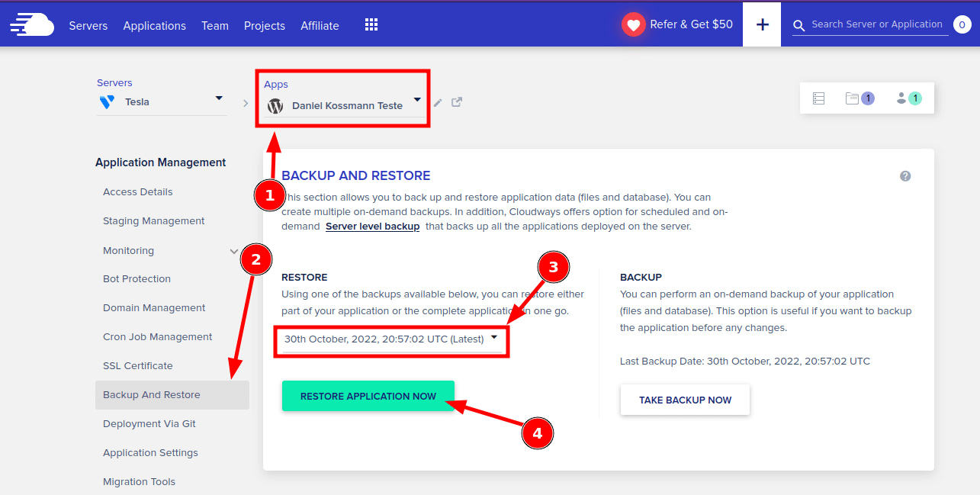
Task: Click the plus add button
Action: pyautogui.click(x=762, y=24)
